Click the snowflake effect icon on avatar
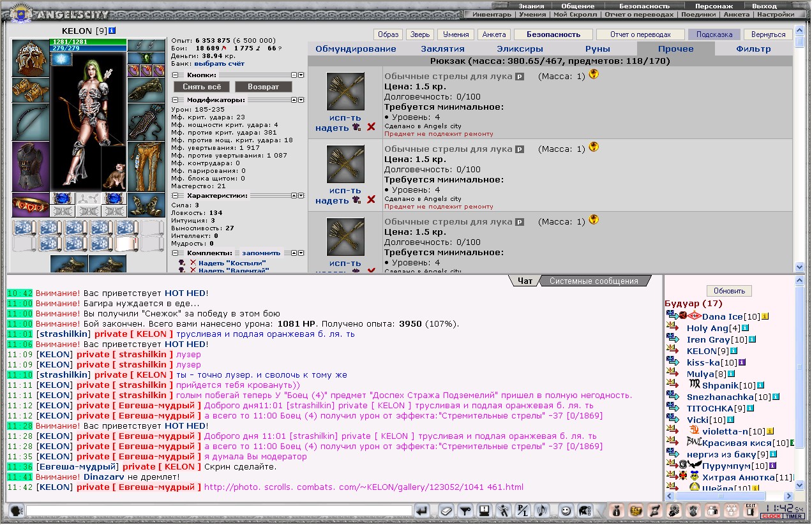The image size is (812, 525). [x=62, y=59]
